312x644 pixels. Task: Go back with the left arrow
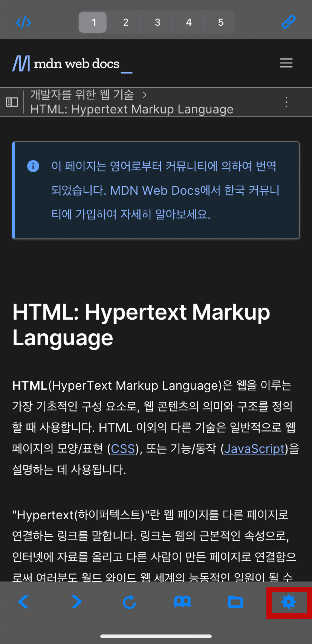pyautogui.click(x=23, y=602)
